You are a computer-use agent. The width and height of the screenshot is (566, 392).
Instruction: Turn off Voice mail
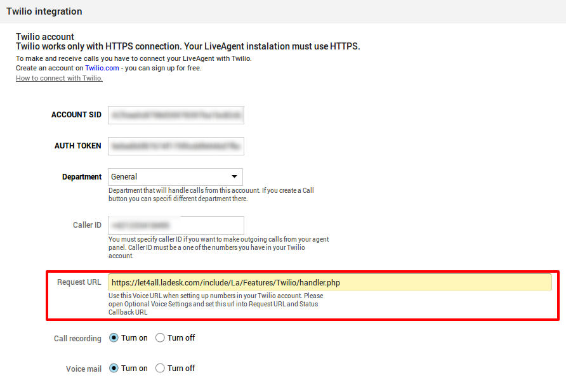point(160,368)
